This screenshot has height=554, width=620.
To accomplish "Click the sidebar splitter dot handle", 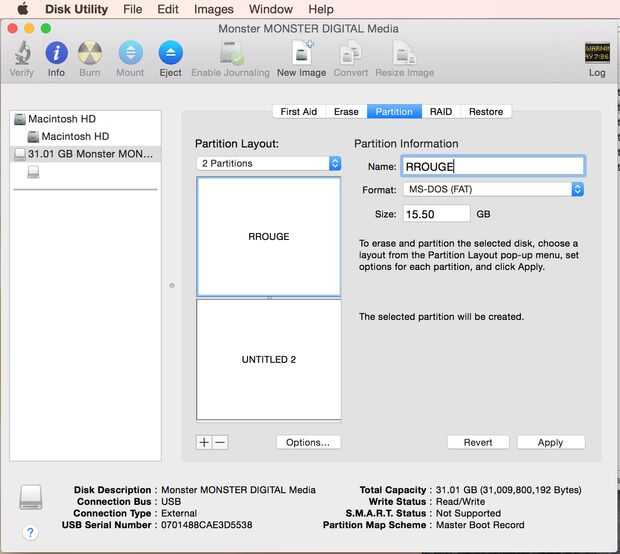I will pyautogui.click(x=172, y=285).
